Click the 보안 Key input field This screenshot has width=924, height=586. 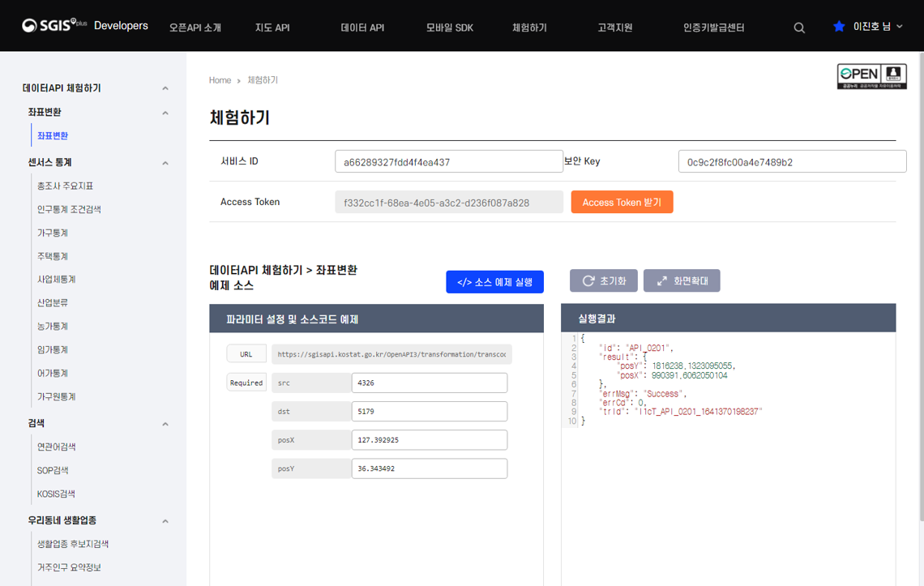point(791,160)
